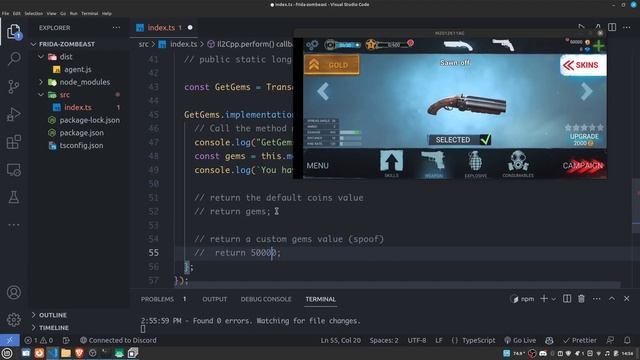This screenshot has height=360, width=640.
Task: Open Source Control view
Action: 13,87
